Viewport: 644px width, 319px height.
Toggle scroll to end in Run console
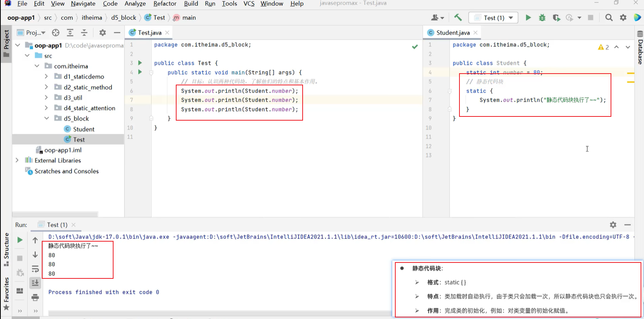[35, 283]
